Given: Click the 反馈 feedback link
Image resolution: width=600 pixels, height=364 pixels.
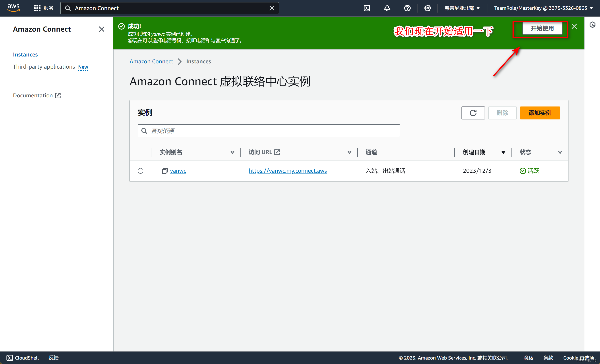Looking at the screenshot, I should [x=54, y=358].
